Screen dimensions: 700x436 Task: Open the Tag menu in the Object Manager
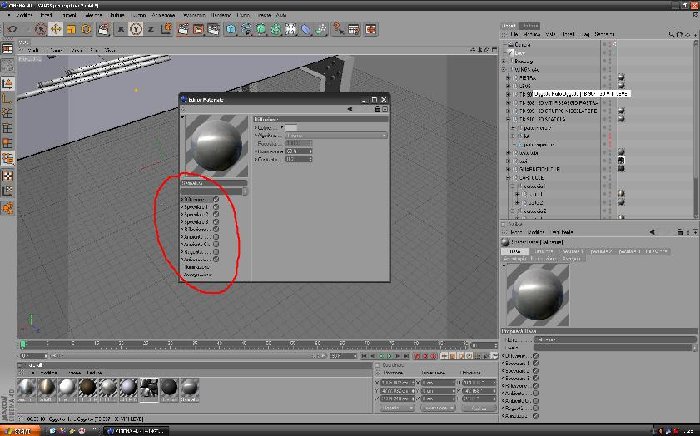586,34
